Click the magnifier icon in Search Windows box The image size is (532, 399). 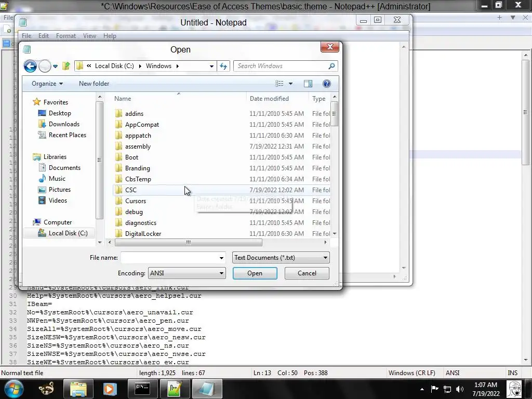point(331,66)
